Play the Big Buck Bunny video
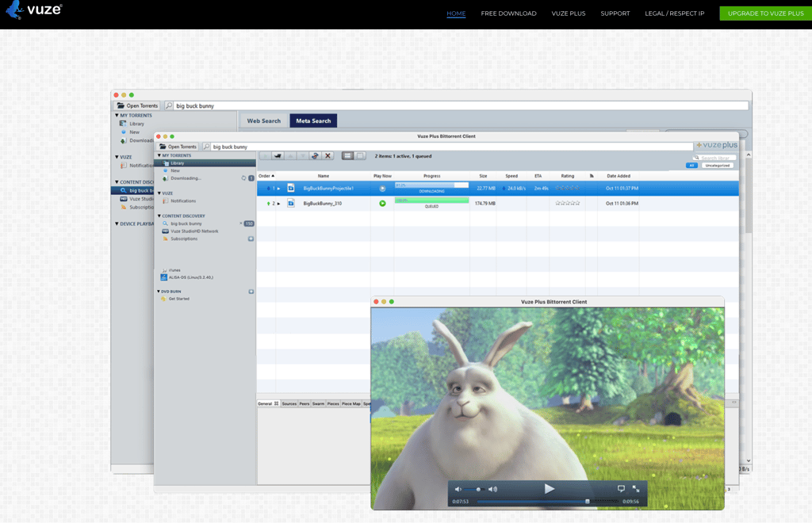 [x=549, y=489]
